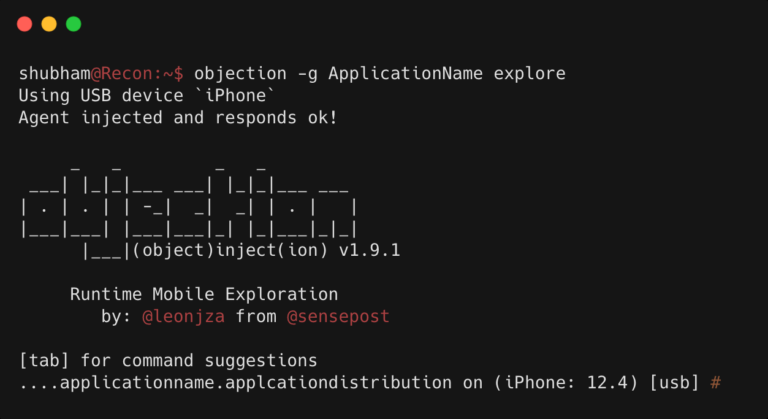The height and width of the screenshot is (419, 768).
Task: Click the (iPhone: 12.4) device text
Action: [x=566, y=382]
